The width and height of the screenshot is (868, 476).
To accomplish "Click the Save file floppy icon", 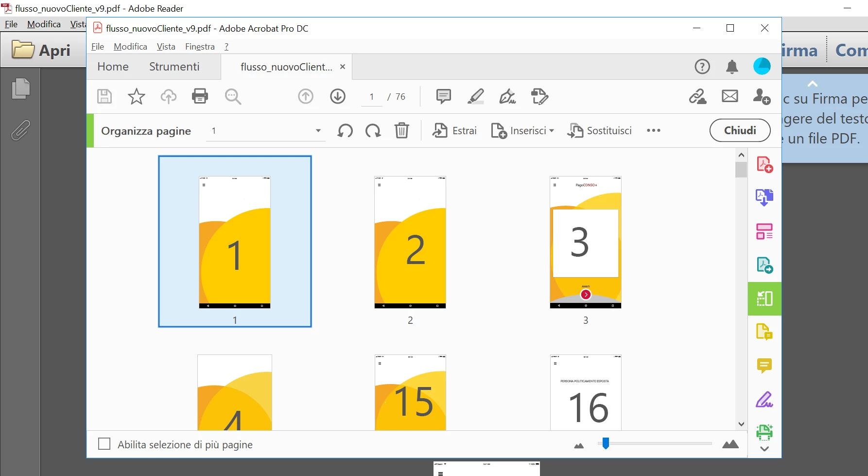I will 104,96.
